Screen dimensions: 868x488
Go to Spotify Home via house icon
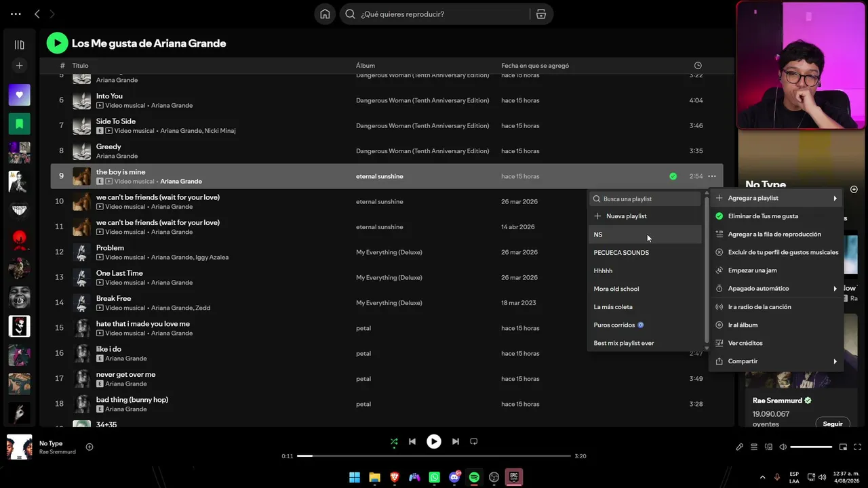(325, 14)
